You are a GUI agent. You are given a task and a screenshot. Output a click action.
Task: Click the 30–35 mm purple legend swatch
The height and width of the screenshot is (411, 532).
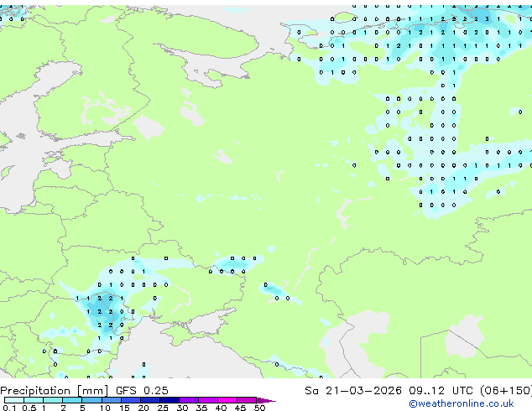tap(188, 400)
